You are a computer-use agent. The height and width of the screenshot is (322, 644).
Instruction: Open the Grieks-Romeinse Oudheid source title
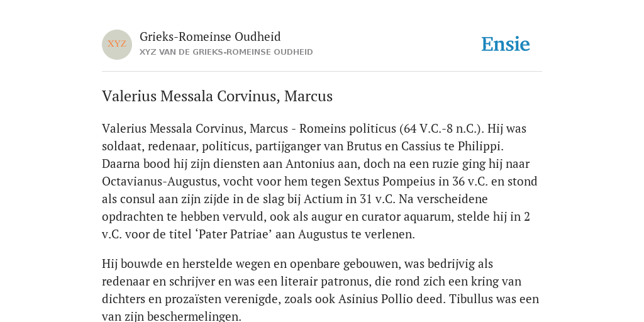click(210, 37)
